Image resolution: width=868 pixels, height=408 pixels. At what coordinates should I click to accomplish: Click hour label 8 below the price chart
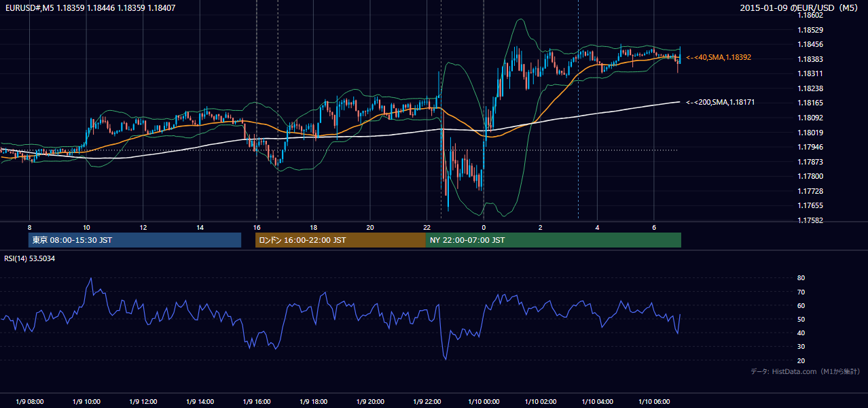[29, 227]
